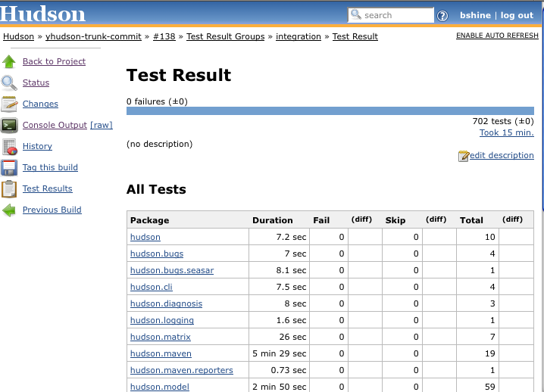The image size is (544, 392).
Task: Click the search help question mark icon
Action: click(442, 16)
